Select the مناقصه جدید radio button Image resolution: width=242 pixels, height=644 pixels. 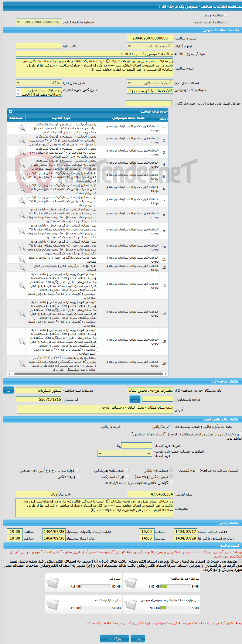225,15
